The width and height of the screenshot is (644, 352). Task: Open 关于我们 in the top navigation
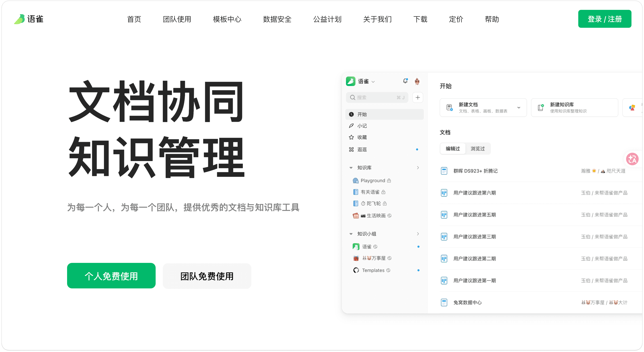tap(377, 19)
